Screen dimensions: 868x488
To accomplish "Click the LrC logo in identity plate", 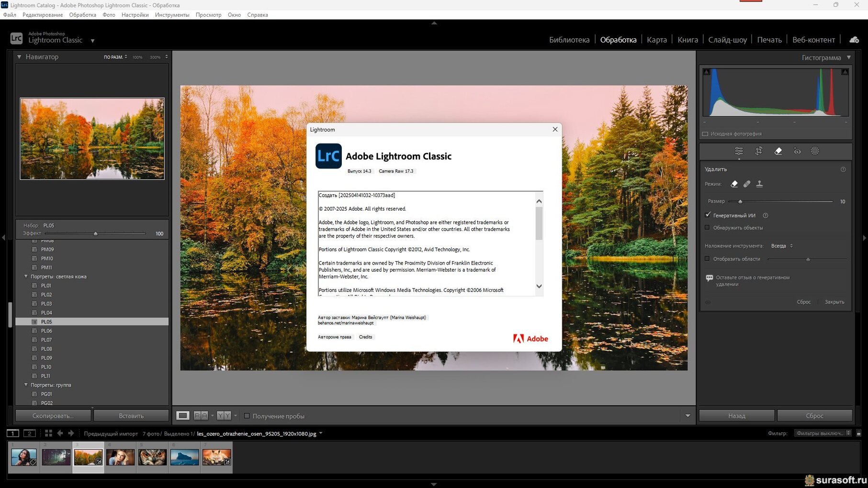I will click(x=16, y=38).
